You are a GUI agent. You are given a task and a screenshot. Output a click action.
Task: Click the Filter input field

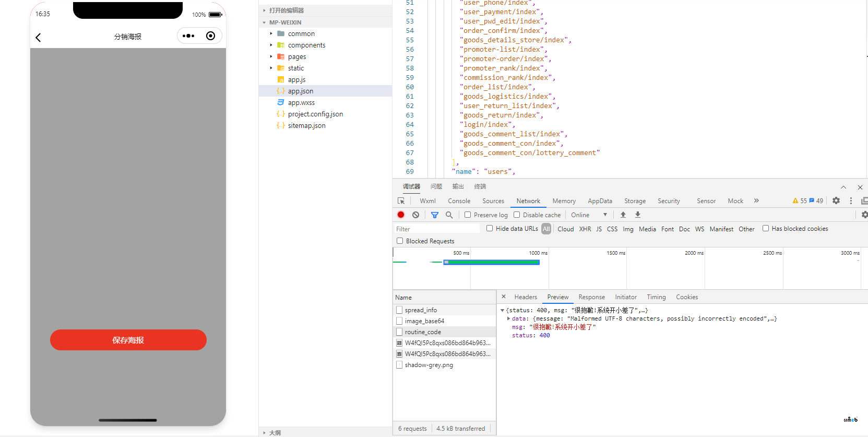click(x=437, y=229)
